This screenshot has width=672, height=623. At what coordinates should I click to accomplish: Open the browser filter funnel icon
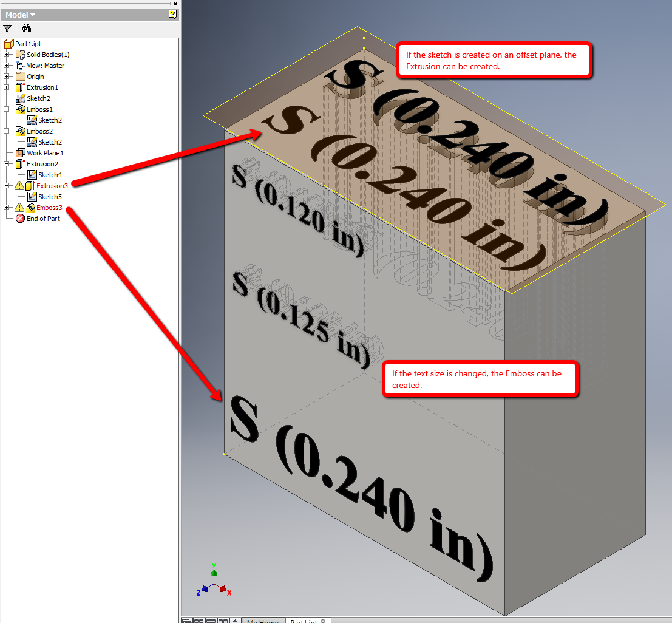7,29
